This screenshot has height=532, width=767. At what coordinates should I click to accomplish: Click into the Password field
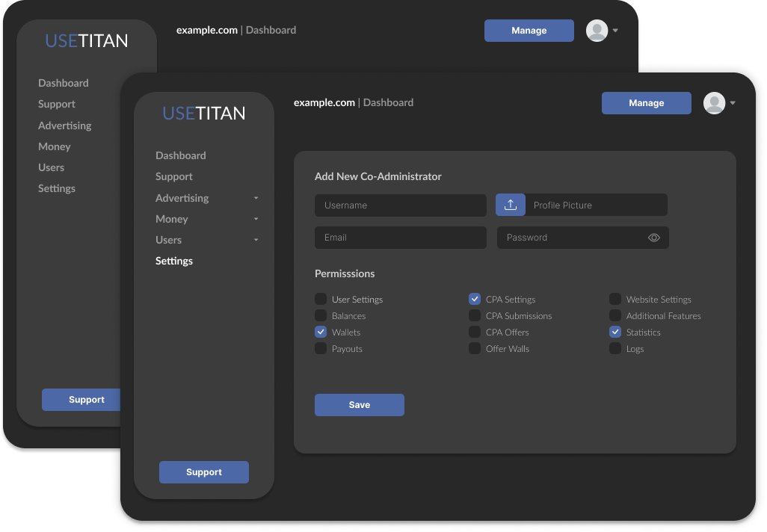[582, 238]
